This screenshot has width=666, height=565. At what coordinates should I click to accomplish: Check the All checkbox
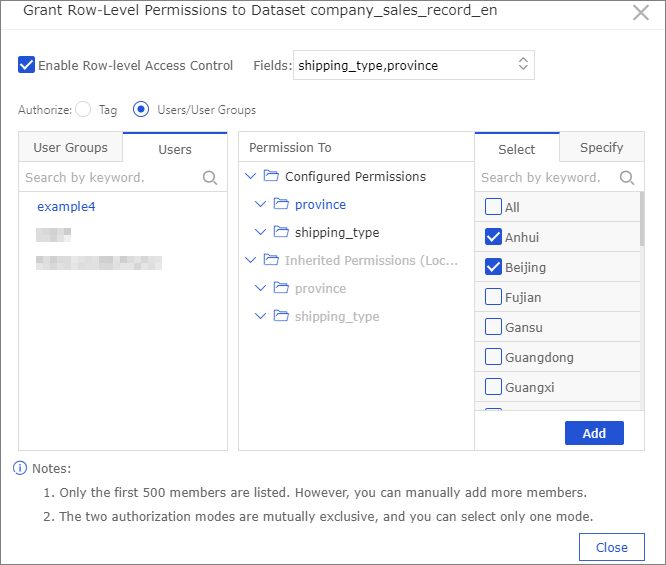[493, 207]
